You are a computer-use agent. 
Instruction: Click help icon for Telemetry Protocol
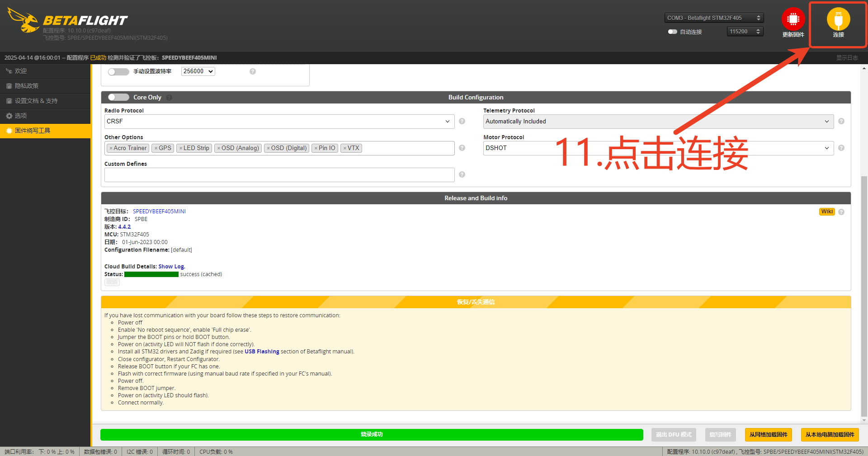tap(841, 121)
